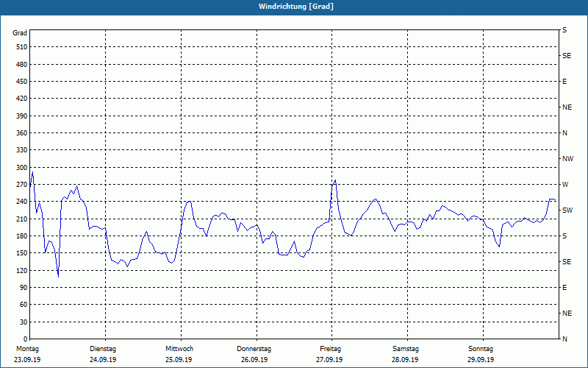Select the 270 y-axis label

(x=22, y=185)
